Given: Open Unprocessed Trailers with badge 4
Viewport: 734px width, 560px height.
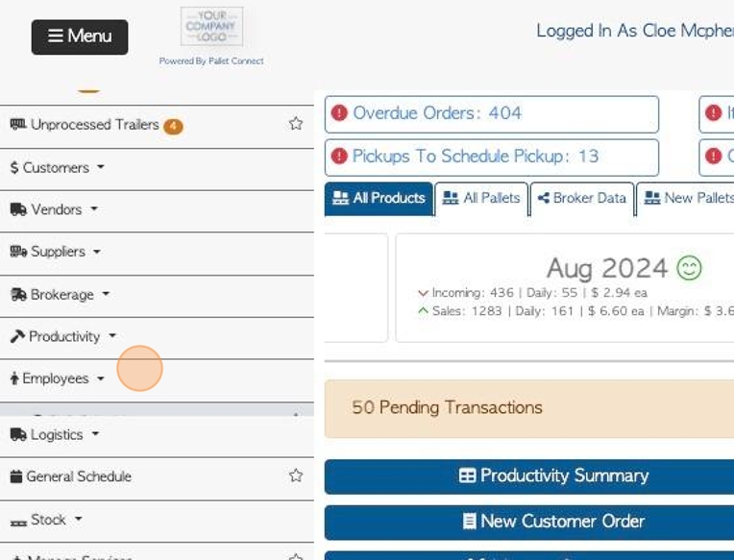Looking at the screenshot, I should pyautogui.click(x=95, y=125).
